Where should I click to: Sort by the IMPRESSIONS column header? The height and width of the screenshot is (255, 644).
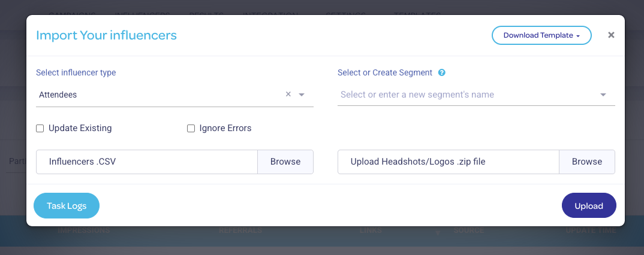pyautogui.click(x=83, y=230)
